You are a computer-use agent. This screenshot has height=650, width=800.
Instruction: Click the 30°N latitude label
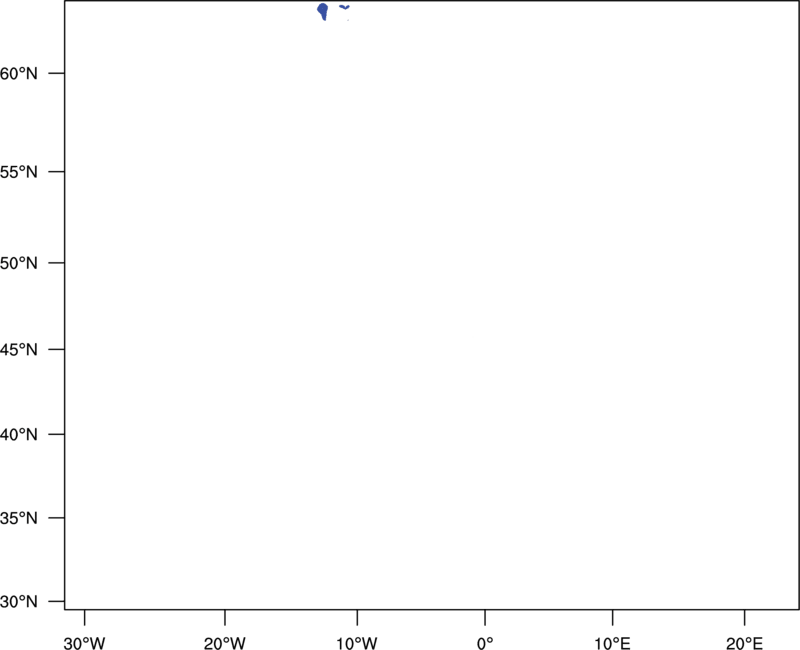[18, 602]
